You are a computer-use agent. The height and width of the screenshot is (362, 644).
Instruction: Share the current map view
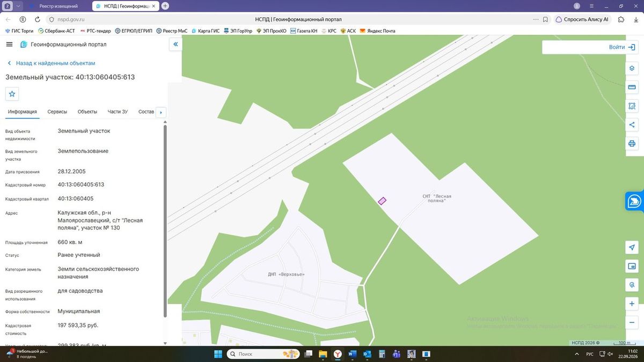[632, 125]
